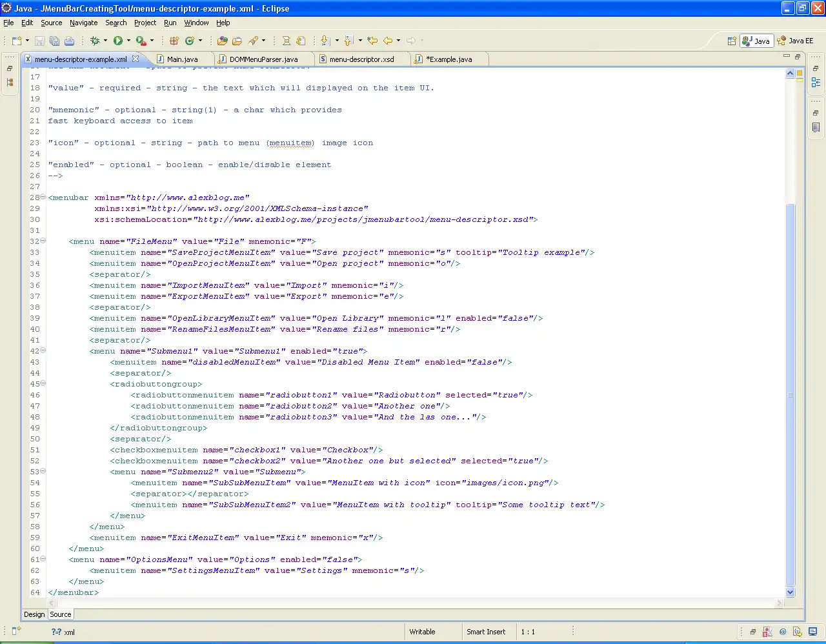Click the Save All icon
Viewport: 826px width, 644px height.
click(54, 41)
